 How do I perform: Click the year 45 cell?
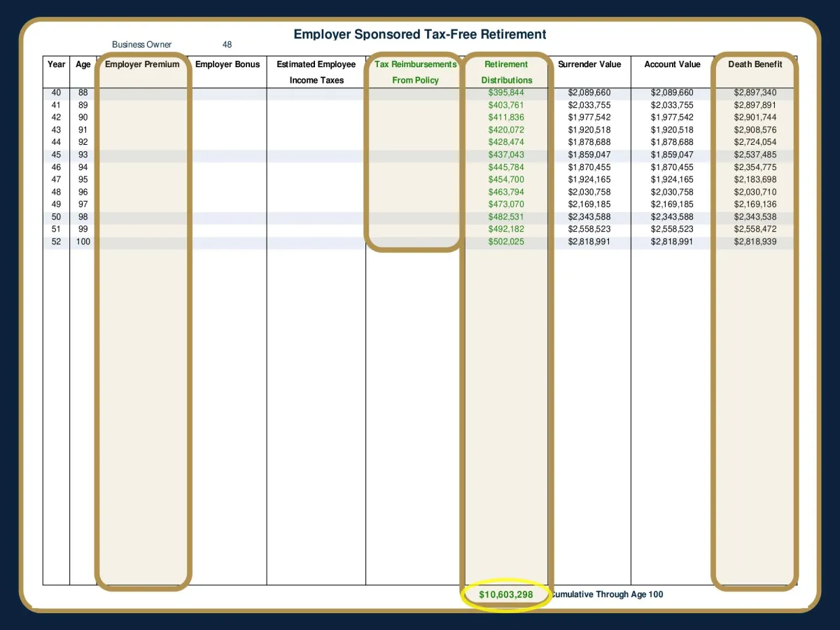point(57,155)
